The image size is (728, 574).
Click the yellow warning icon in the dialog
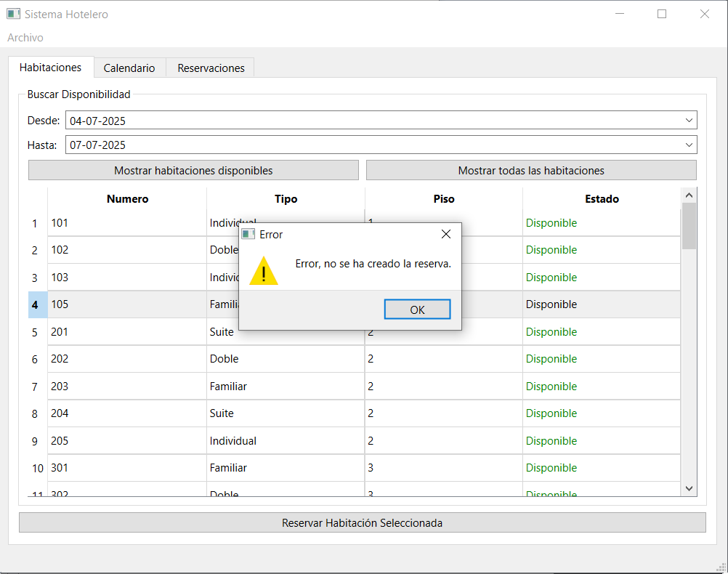pyautogui.click(x=263, y=271)
